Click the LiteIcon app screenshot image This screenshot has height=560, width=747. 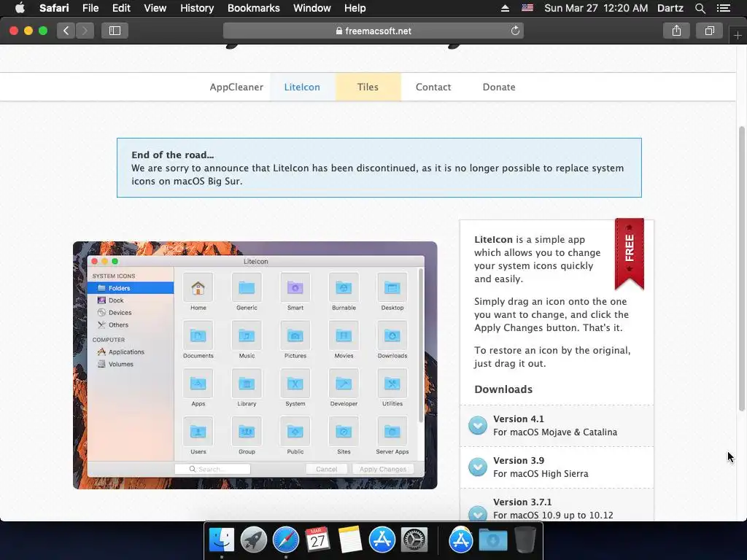(x=255, y=365)
